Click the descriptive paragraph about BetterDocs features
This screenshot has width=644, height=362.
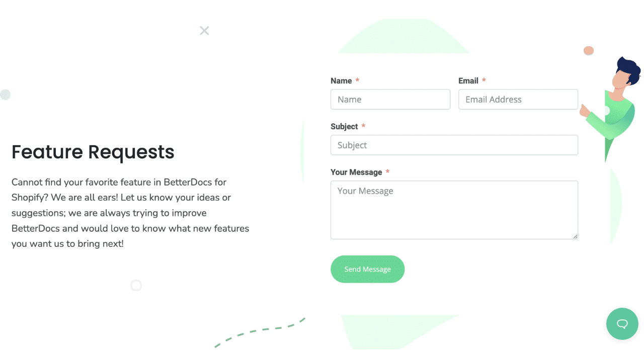tap(130, 212)
